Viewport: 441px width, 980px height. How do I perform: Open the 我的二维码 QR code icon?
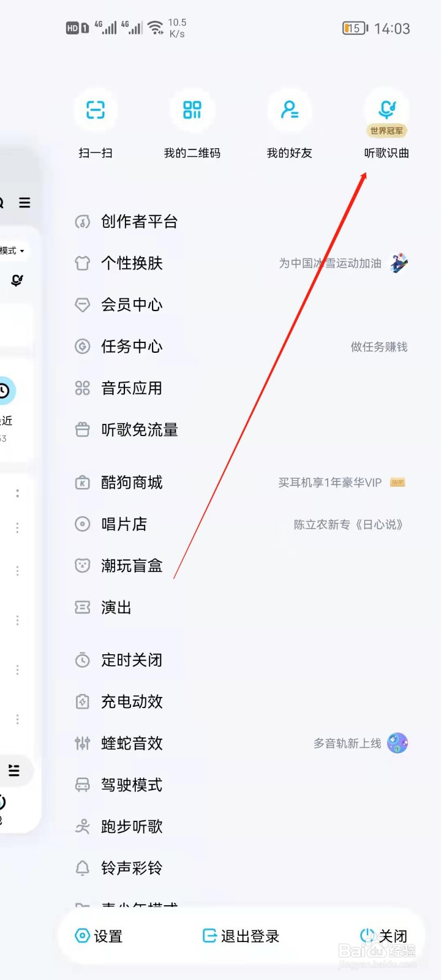[x=192, y=110]
